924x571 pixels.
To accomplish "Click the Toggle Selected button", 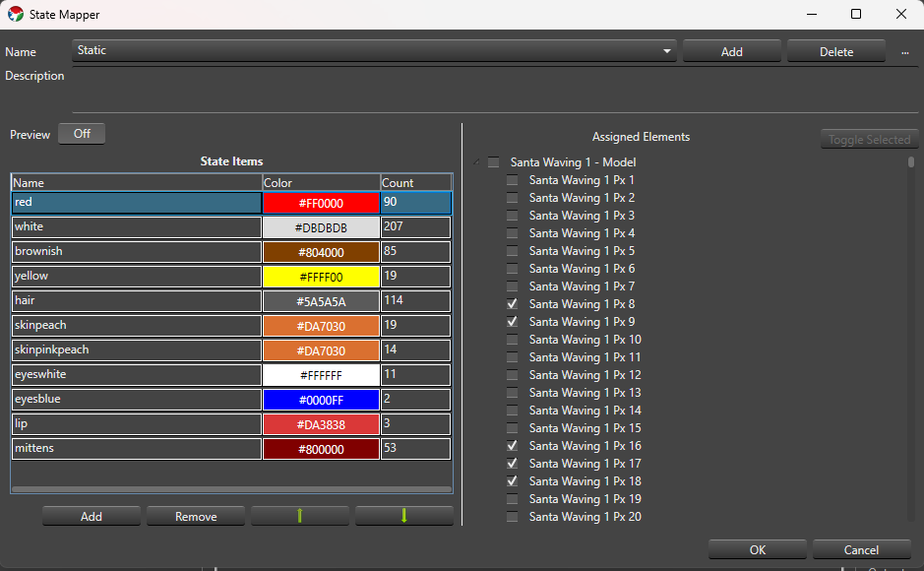I will click(x=869, y=139).
